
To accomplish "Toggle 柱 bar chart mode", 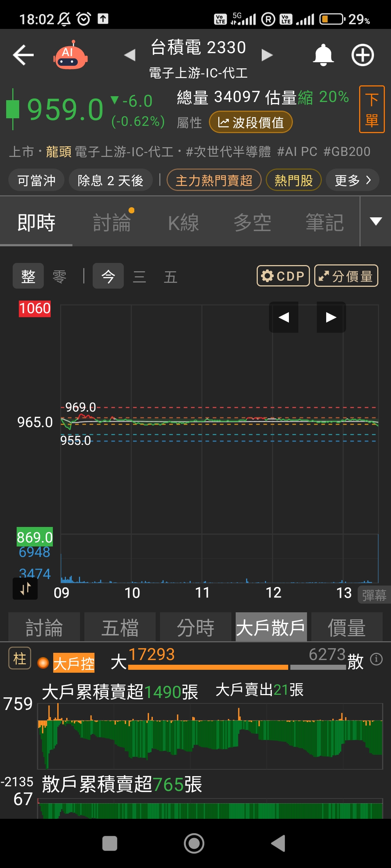I will pos(20,658).
